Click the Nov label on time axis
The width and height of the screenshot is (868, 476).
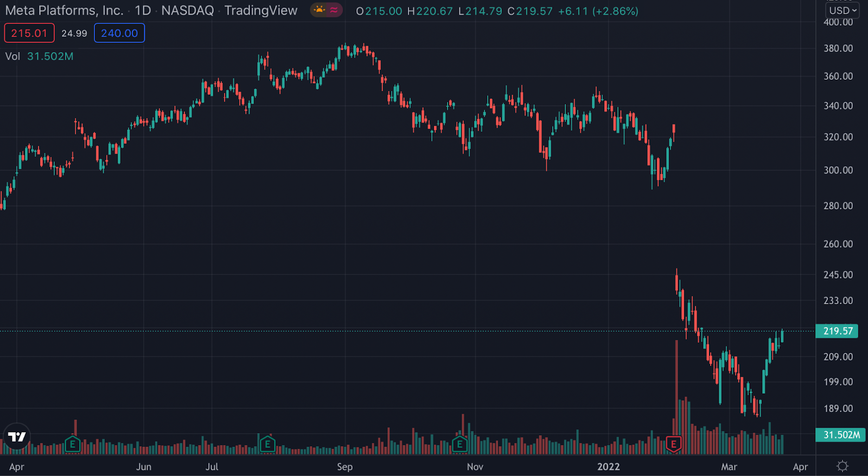475,467
